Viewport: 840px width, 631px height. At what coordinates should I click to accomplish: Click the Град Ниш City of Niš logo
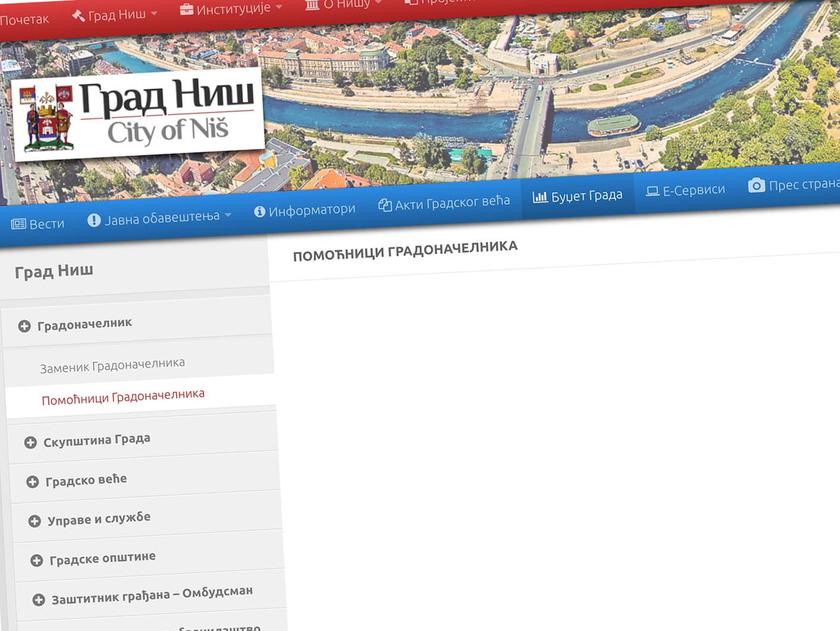pos(138,115)
